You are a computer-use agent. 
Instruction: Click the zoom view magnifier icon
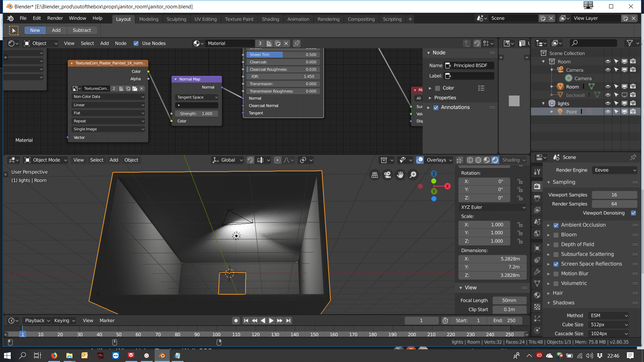coord(413,175)
